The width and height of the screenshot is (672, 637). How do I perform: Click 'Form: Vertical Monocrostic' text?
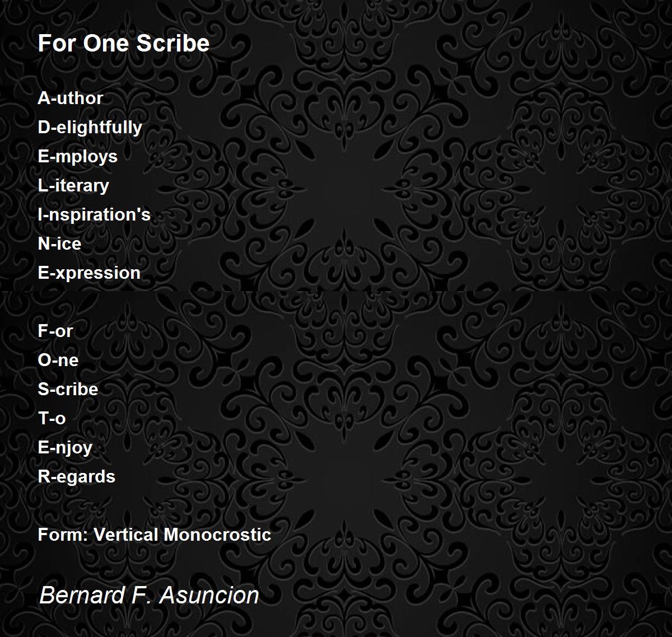pos(155,535)
